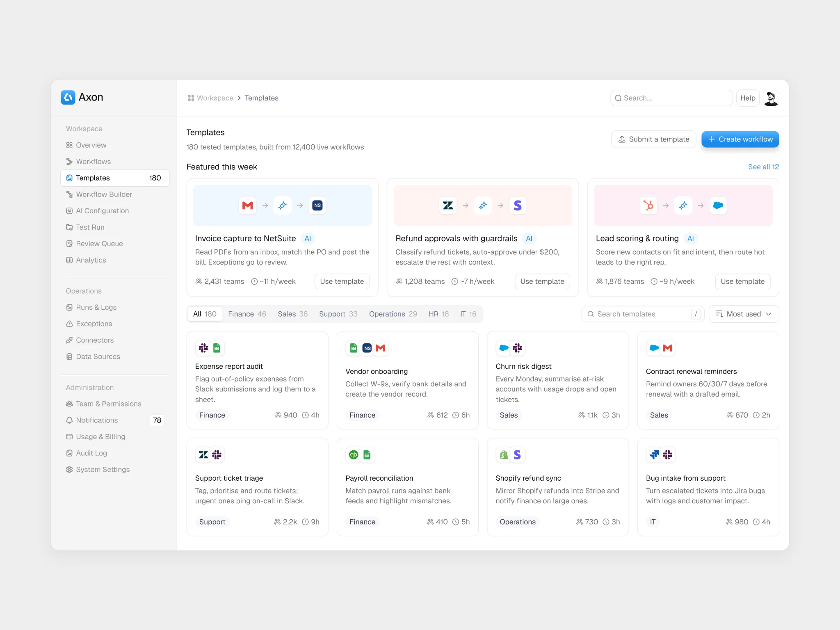The image size is (840, 630).
Task: Click the AI sparkle icon in Refund approvals banner
Action: pyautogui.click(x=483, y=205)
